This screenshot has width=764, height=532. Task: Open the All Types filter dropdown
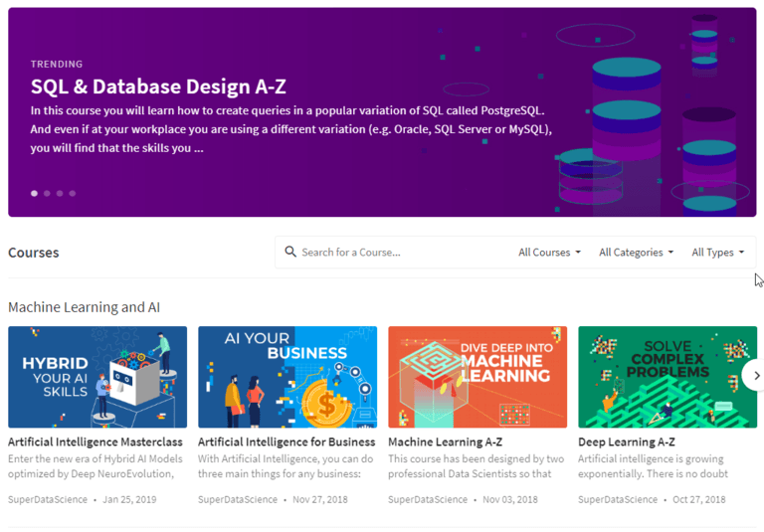717,253
